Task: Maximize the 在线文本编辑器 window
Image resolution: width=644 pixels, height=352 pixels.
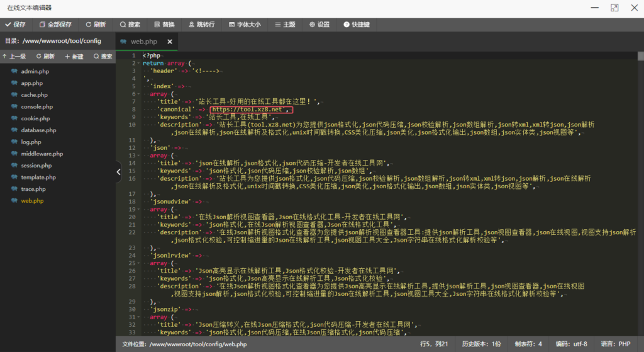Action: click(x=614, y=8)
